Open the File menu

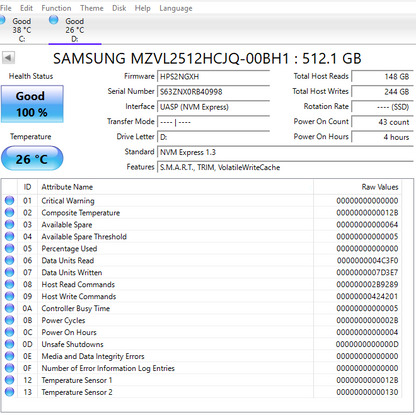pos(5,8)
